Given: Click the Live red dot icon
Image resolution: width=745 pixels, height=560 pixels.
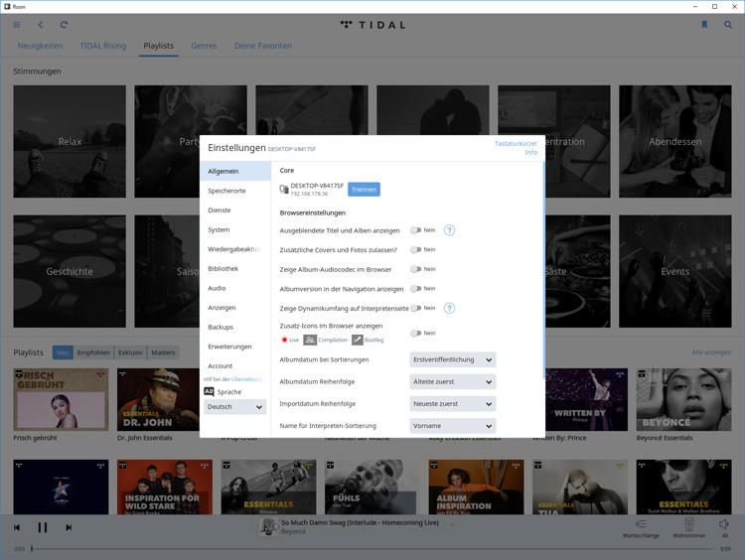Looking at the screenshot, I should pos(285,340).
